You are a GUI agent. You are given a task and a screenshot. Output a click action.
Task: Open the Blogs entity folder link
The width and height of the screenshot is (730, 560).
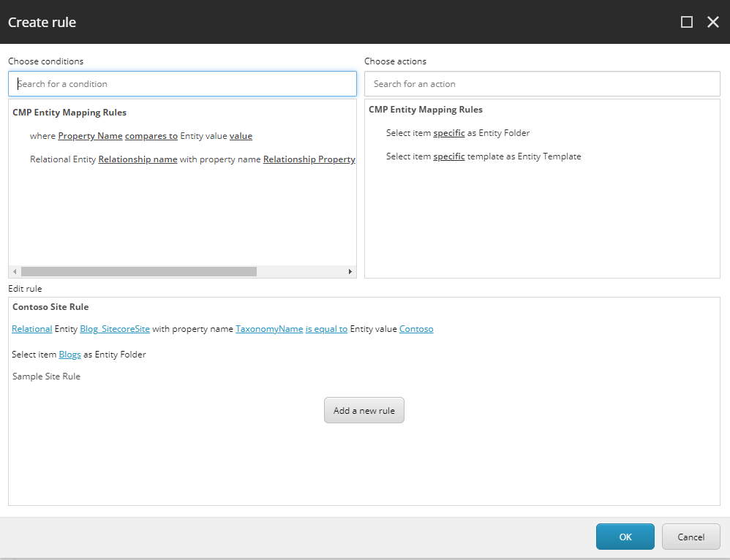point(69,354)
